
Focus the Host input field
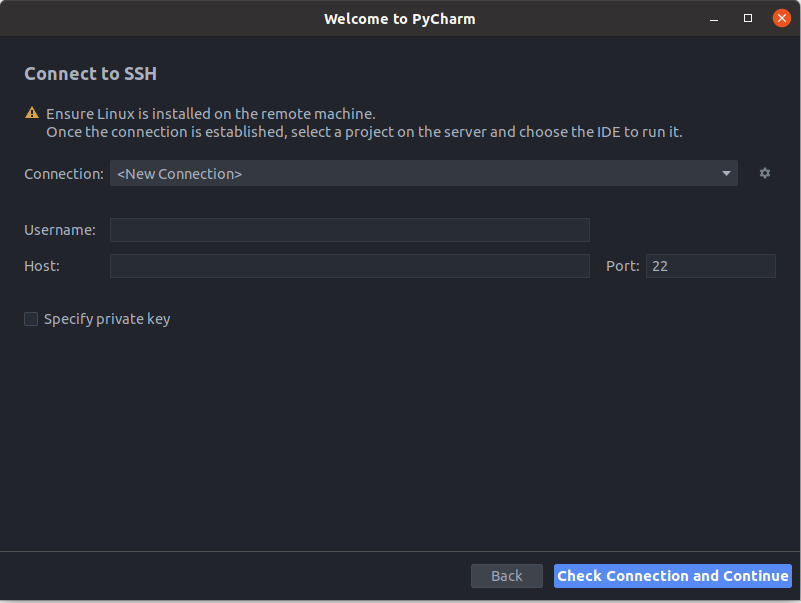coord(349,266)
